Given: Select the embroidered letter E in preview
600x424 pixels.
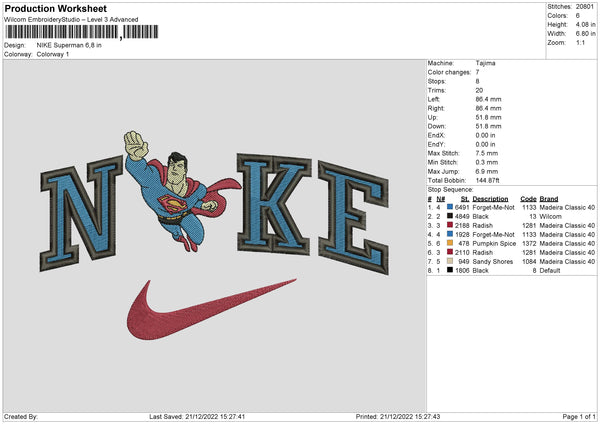Looking at the screenshot, I should click(x=354, y=218).
